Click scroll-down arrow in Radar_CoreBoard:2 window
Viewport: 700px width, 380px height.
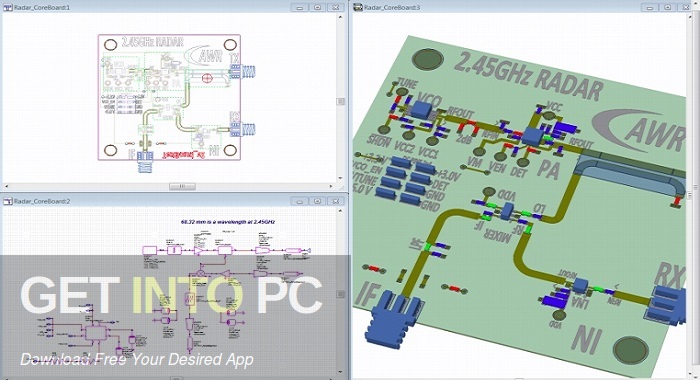pyautogui.click(x=341, y=372)
